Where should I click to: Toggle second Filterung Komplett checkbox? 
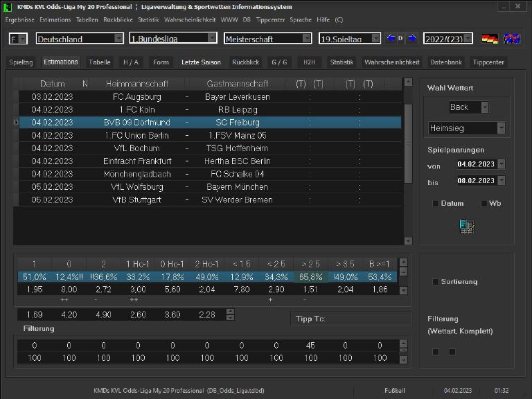click(452, 352)
